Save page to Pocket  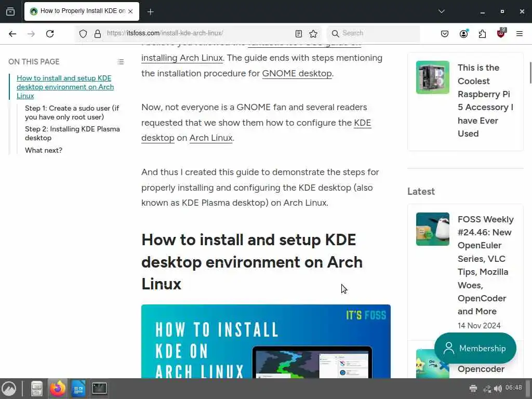445,34
